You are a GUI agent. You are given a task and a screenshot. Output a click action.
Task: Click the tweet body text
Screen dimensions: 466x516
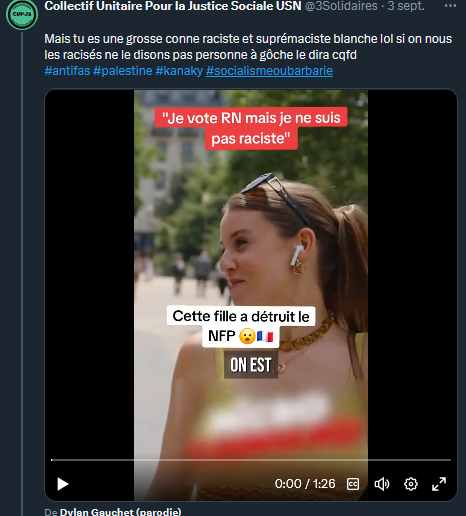pyautogui.click(x=248, y=47)
